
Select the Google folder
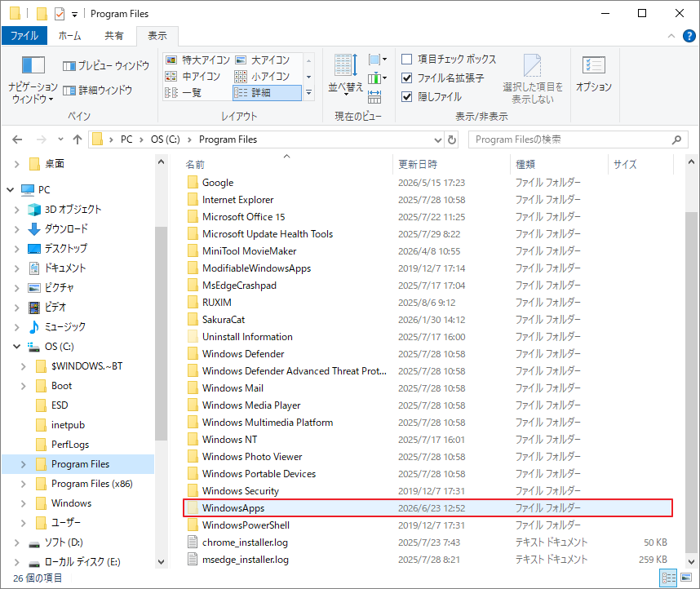(x=217, y=183)
